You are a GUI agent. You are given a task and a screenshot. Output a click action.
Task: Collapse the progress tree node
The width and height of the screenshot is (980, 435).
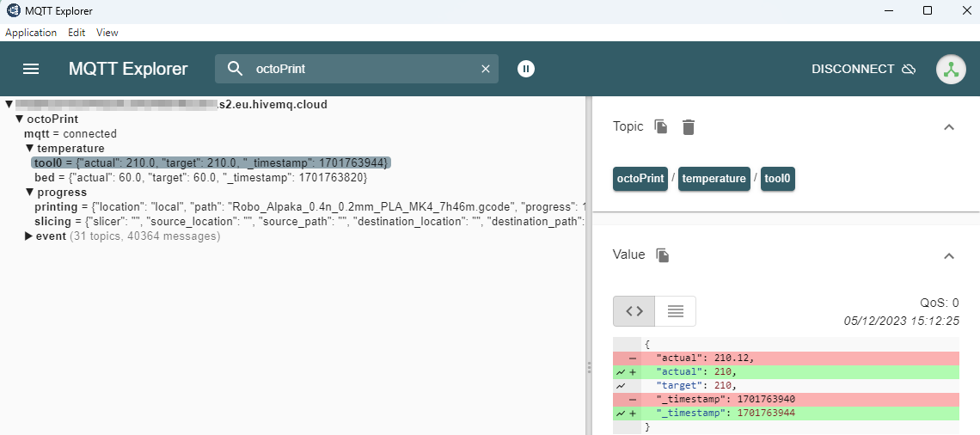point(29,192)
